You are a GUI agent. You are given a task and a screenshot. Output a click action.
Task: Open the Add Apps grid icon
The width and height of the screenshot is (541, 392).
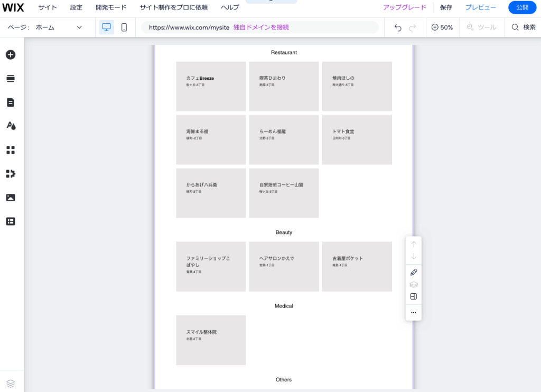pyautogui.click(x=11, y=150)
